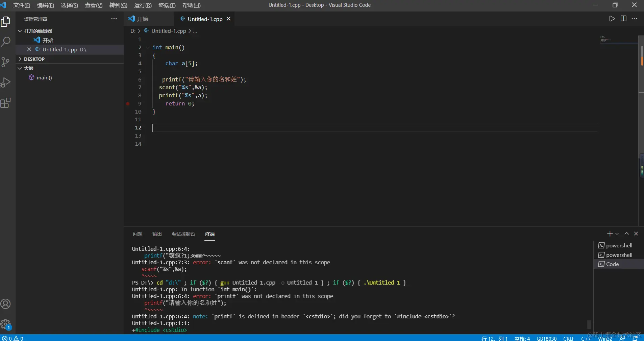This screenshot has height=341, width=644.
Task: Open the Accounts menu icon
Action: [6, 304]
